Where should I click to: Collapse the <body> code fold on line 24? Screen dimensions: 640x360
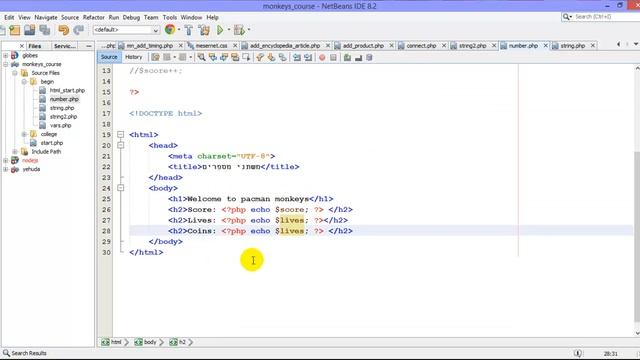[x=120, y=188]
